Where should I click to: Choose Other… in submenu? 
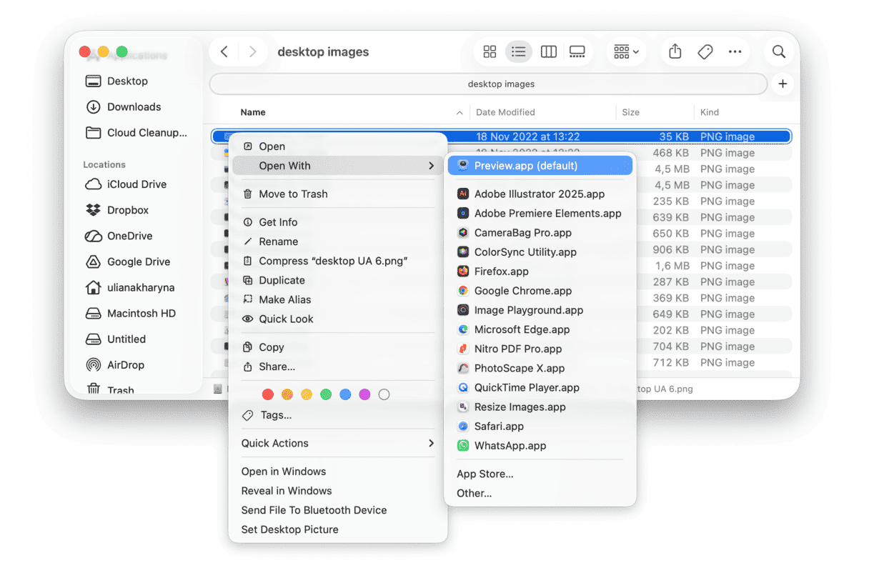pyautogui.click(x=540, y=493)
